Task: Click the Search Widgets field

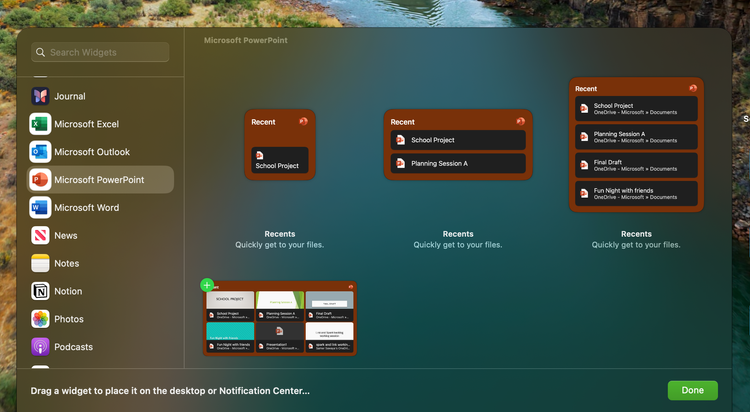Action: point(100,52)
